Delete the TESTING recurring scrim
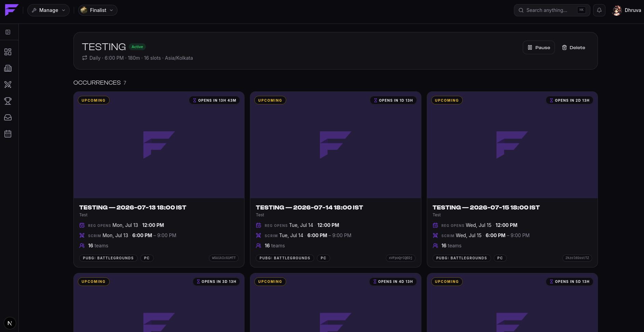This screenshot has width=644, height=332. pyautogui.click(x=574, y=47)
